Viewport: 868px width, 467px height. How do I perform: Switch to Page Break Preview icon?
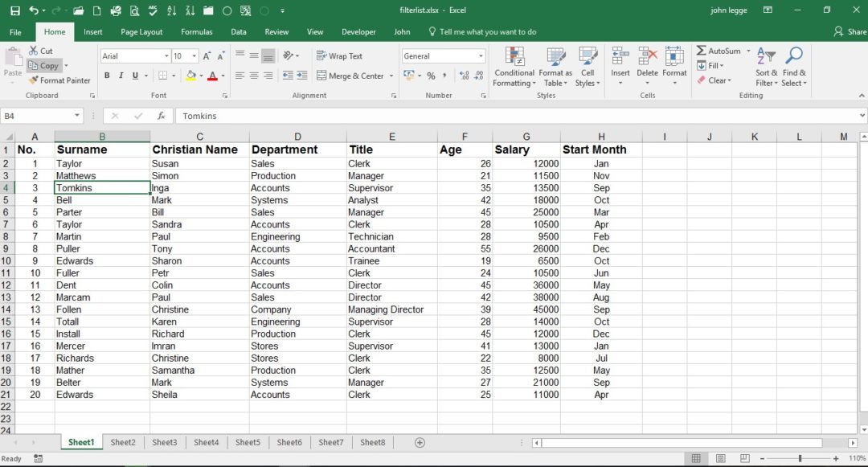[x=745, y=458]
